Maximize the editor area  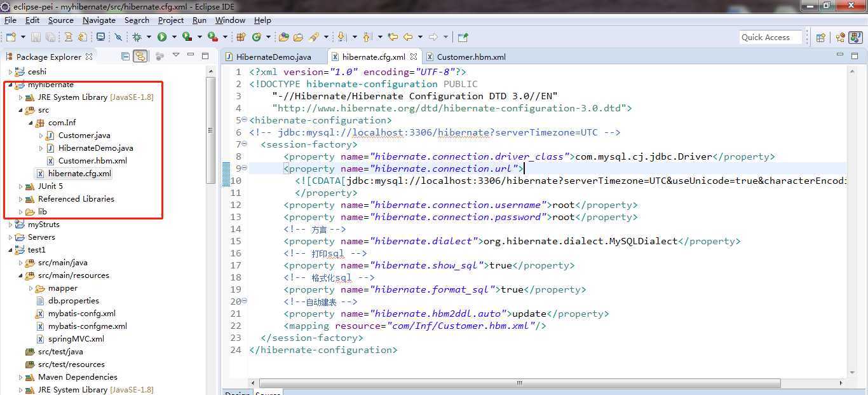853,56
